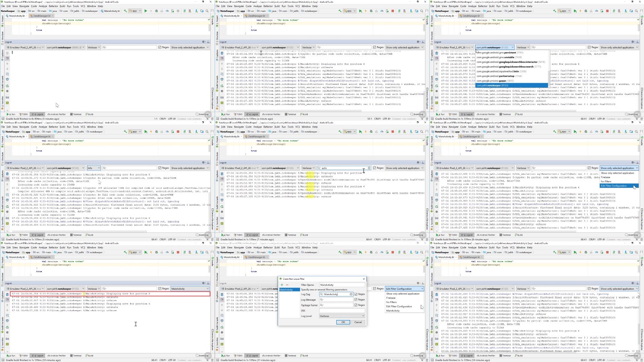Viewport: 644px width, 362px height.
Task: Open the process dropdown showing notekeeper (8886)
Action: pos(65,47)
